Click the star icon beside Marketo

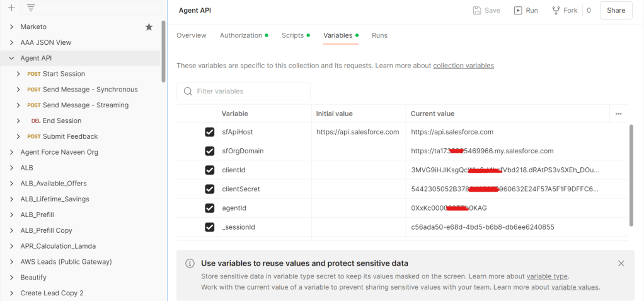click(149, 27)
